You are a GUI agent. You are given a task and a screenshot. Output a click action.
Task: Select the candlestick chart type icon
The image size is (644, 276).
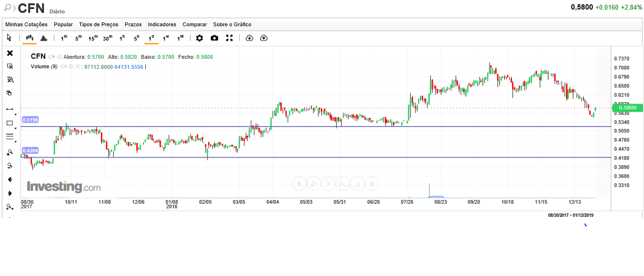tap(29, 38)
